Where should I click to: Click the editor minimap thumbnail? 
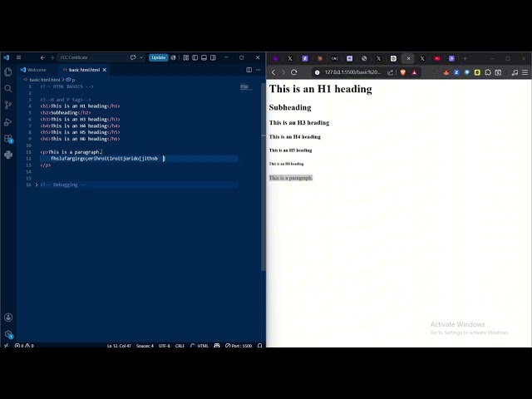tap(246, 88)
